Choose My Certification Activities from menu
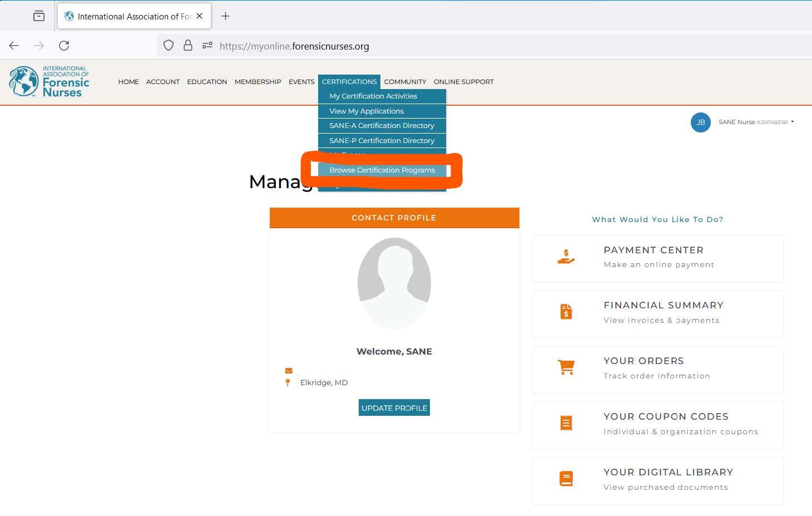This screenshot has width=812, height=516. 373,96
